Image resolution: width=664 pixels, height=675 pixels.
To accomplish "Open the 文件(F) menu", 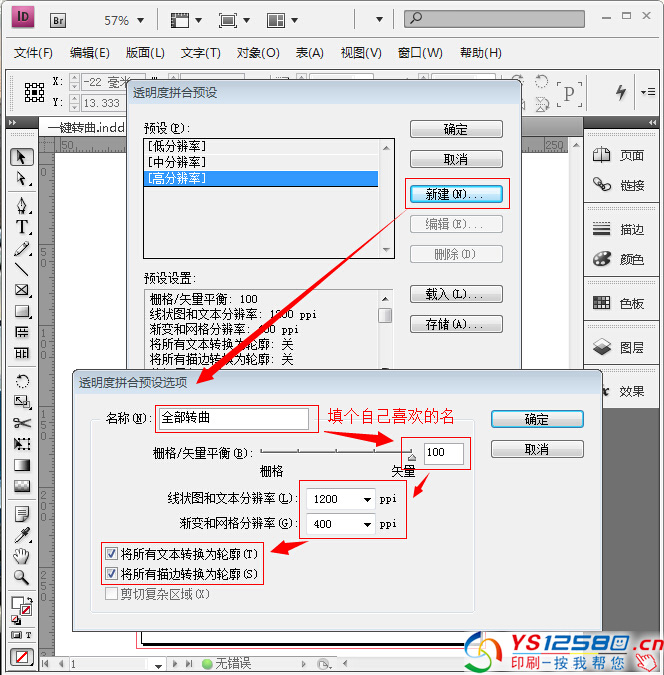I will 33,53.
